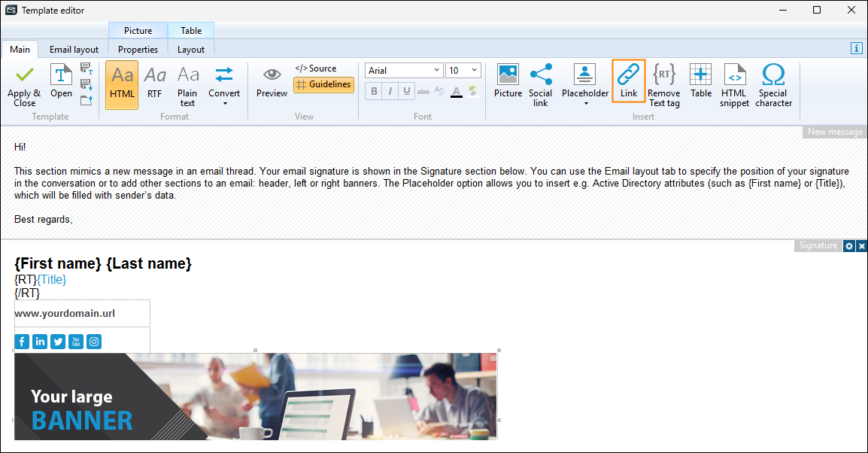Insert a Link

tap(628, 81)
